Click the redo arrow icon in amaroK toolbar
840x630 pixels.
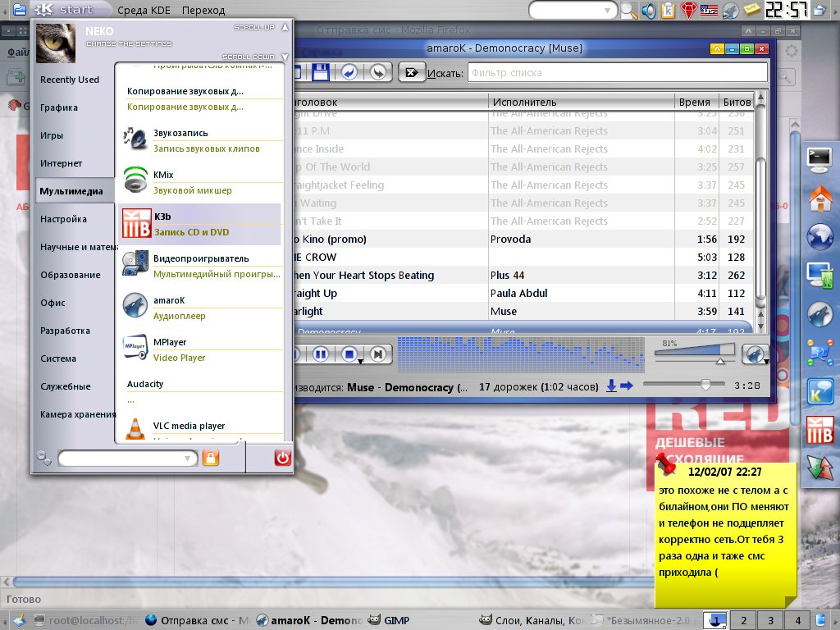[x=378, y=72]
